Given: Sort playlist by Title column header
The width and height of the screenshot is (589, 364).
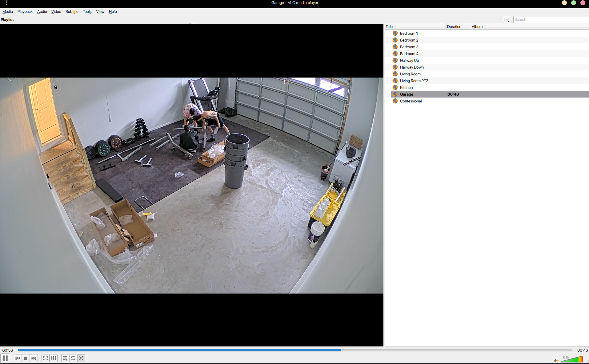Looking at the screenshot, I should click(415, 27).
